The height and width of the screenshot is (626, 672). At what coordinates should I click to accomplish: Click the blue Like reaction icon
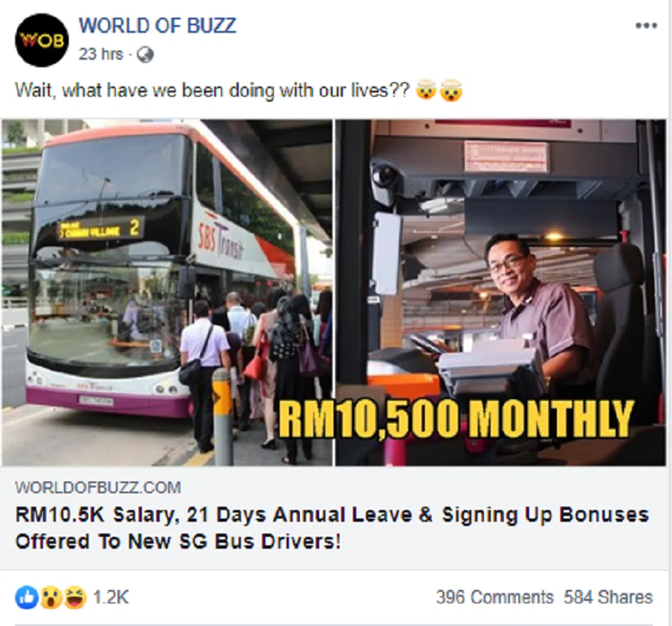pos(26,597)
